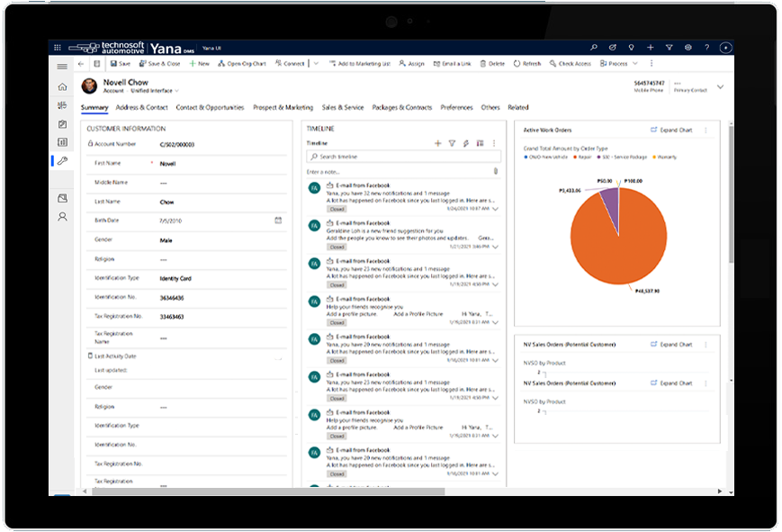Open Birth Date calendar picker icon
Viewport: 782px width, 532px height.
coord(278,220)
